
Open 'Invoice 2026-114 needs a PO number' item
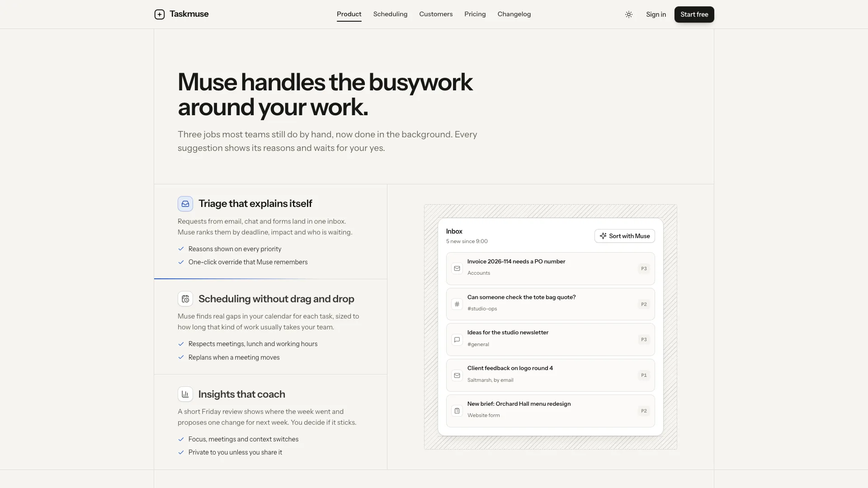[550, 268]
